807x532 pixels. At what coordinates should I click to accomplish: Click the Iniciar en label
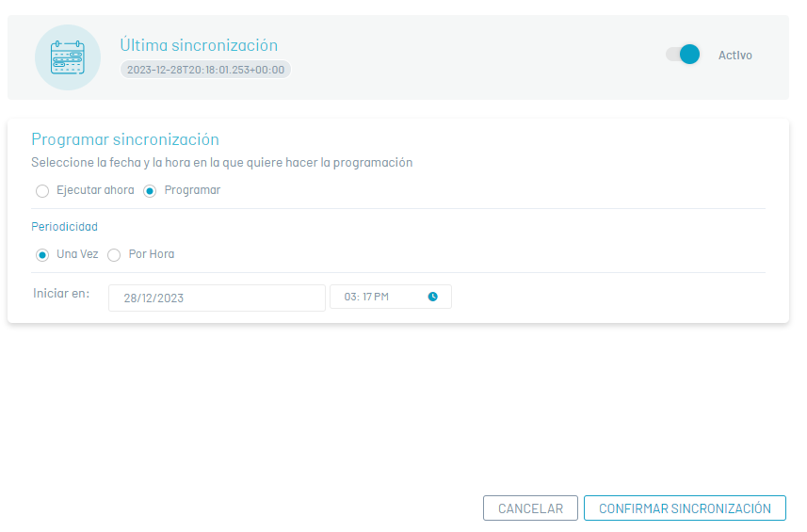tap(61, 293)
